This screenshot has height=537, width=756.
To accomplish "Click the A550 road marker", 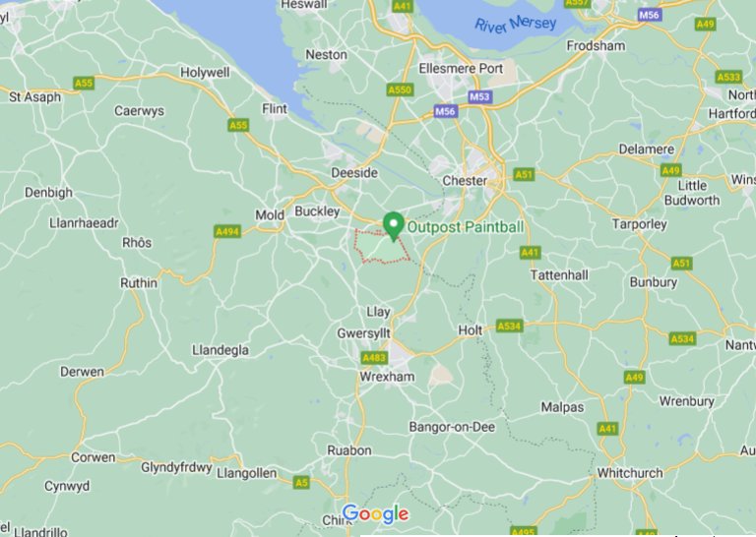I will click(x=401, y=90).
